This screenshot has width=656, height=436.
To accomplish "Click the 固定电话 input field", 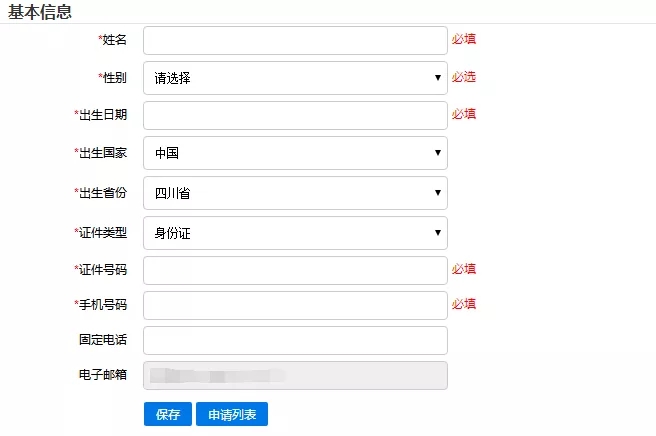I will coord(295,341).
